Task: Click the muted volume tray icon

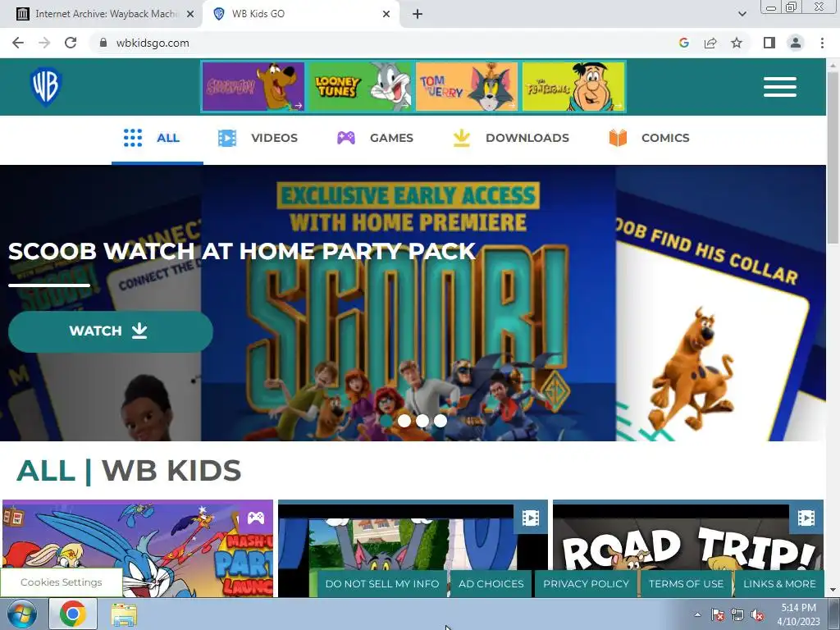Action: point(757,615)
